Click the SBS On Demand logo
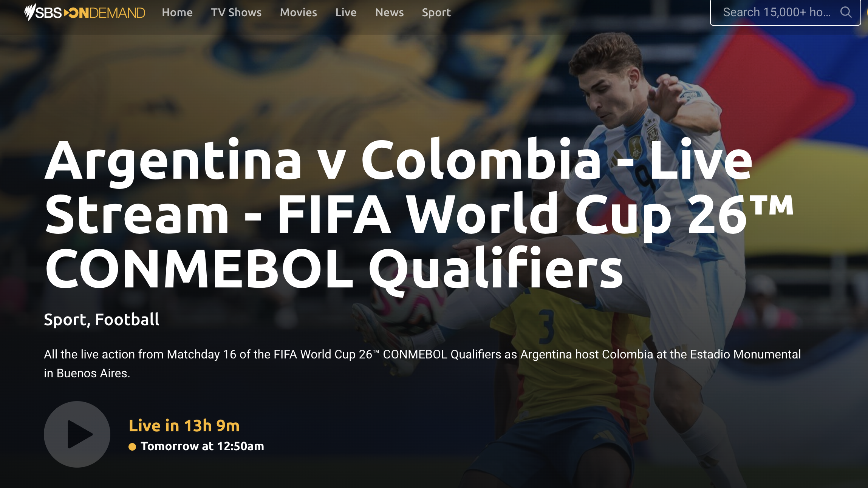The height and width of the screenshot is (488, 868). (x=85, y=12)
